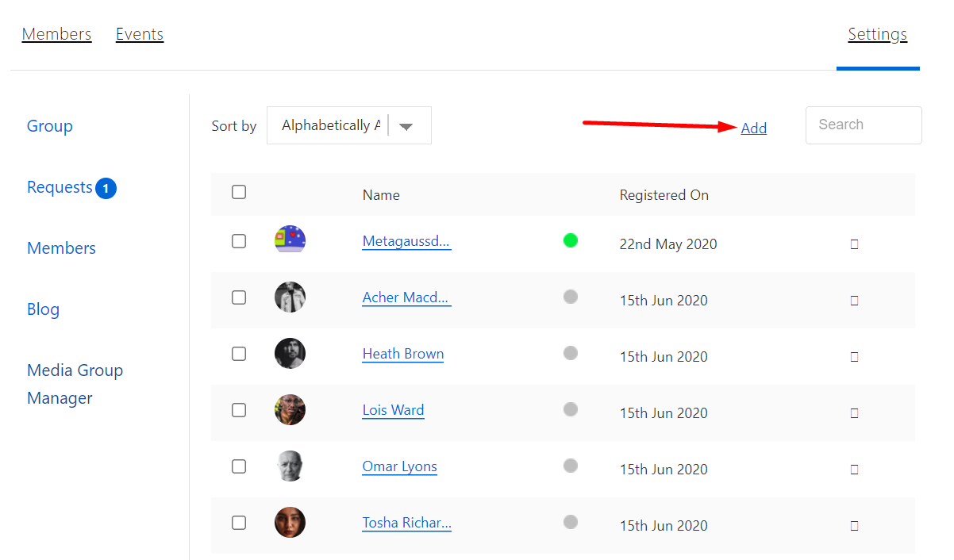This screenshot has height=560, width=954.
Task: Open Media Group Manager in sidebar
Action: (75, 384)
